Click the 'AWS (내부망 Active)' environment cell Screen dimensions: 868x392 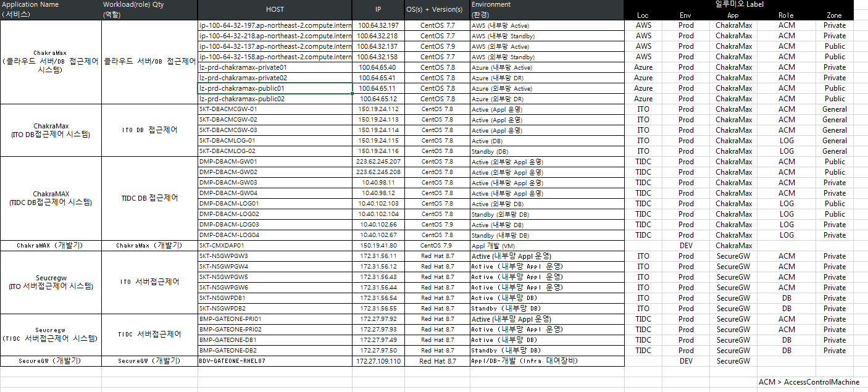coord(546,25)
